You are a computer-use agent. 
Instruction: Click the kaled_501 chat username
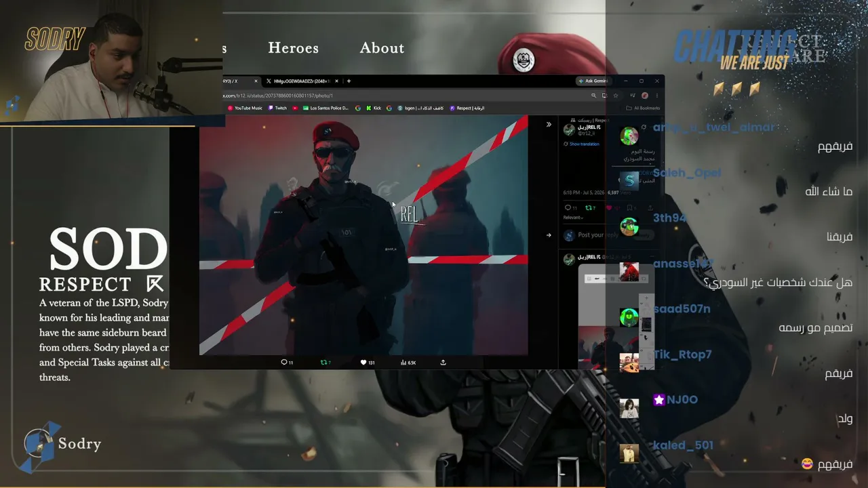click(x=683, y=445)
